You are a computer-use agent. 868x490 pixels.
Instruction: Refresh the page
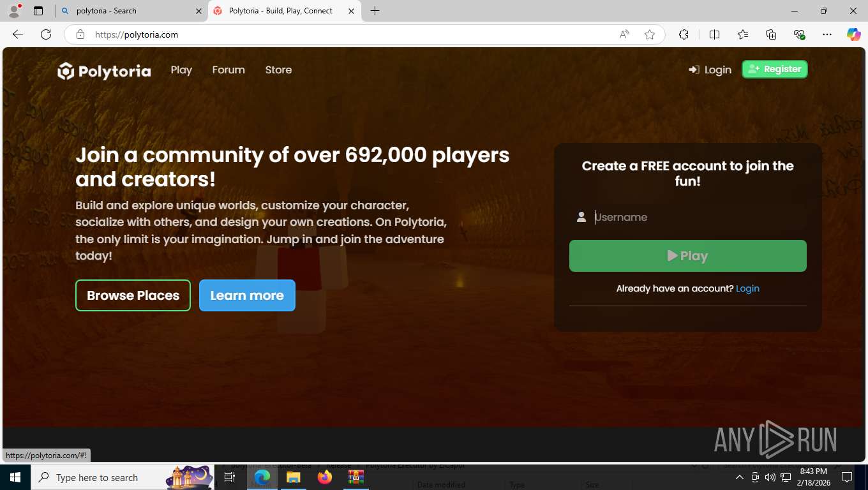pyautogui.click(x=46, y=34)
